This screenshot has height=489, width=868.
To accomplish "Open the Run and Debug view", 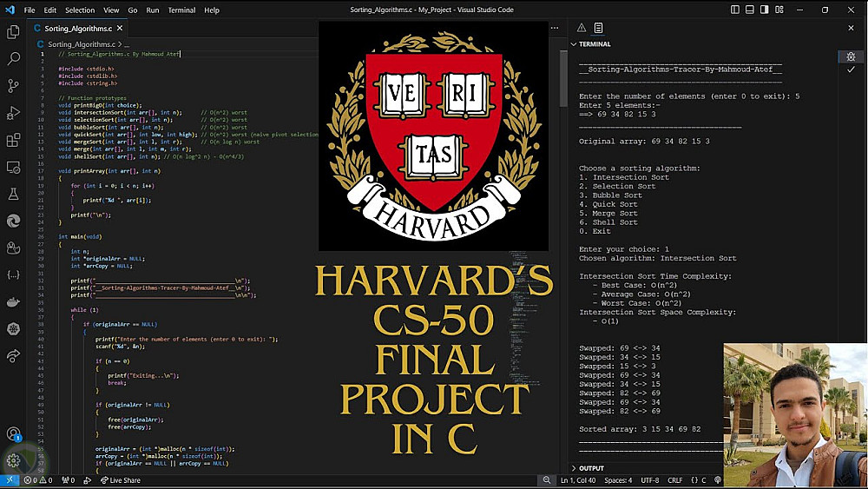I will click(13, 113).
